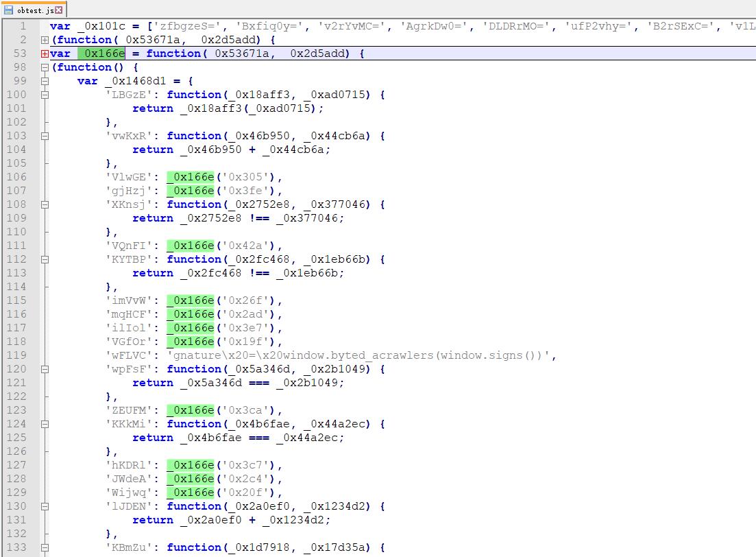
Task: Click the 'ilIol' key on line 117
Action: tap(129, 328)
